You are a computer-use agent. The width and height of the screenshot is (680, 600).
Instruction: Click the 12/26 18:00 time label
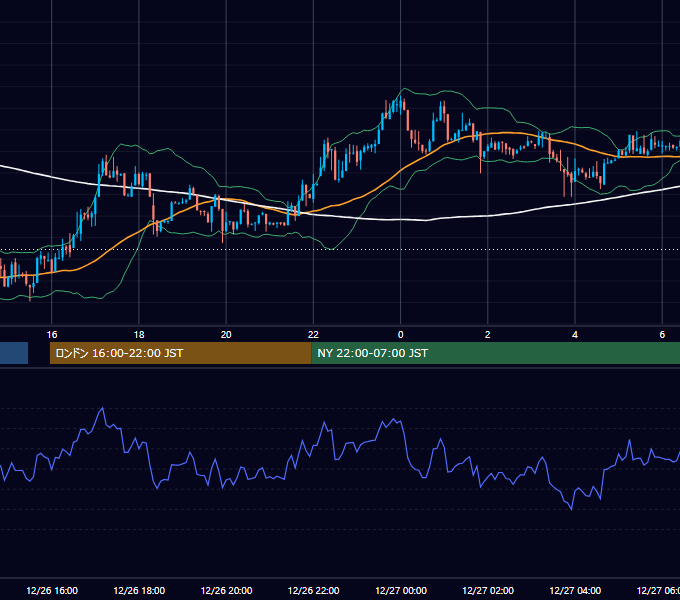(x=139, y=590)
